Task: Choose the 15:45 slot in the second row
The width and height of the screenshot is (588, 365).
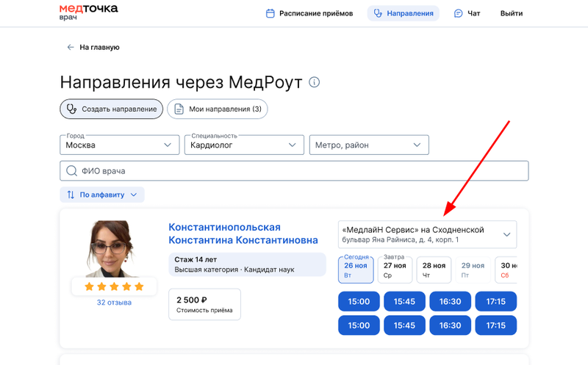Action: click(404, 325)
